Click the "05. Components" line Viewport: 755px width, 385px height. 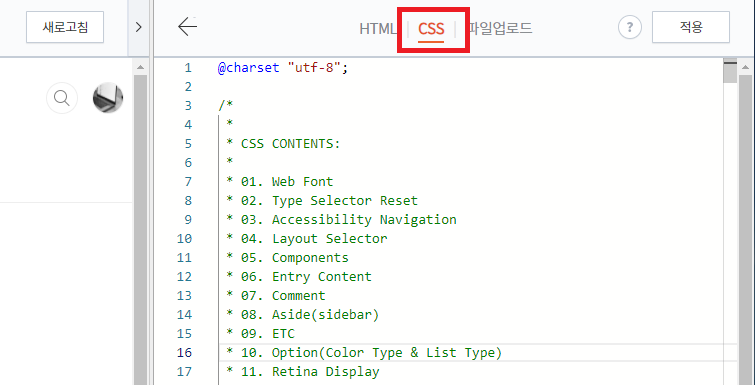click(x=287, y=258)
